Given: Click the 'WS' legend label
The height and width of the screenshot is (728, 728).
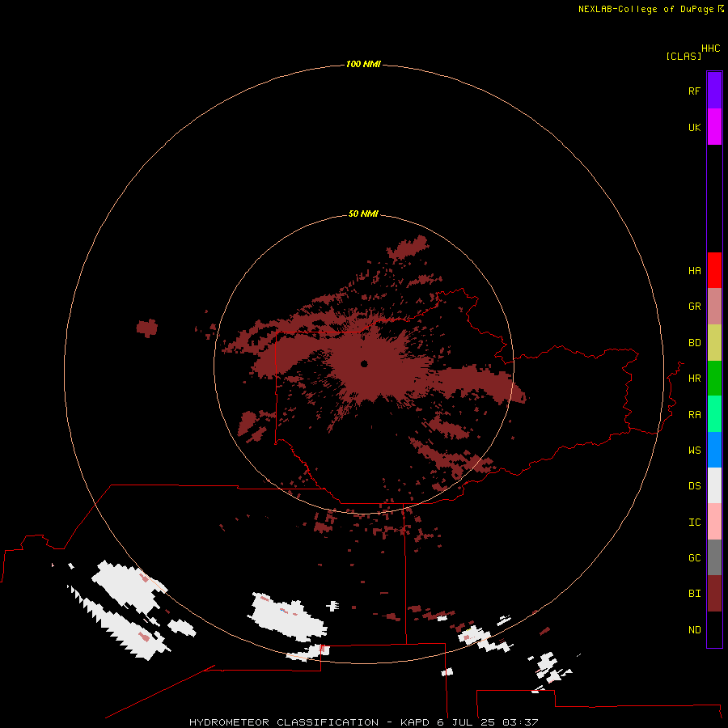Looking at the screenshot, I should pos(694,450).
